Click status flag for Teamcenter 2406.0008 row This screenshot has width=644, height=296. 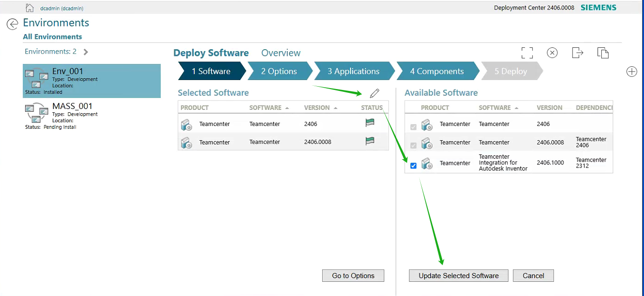[x=370, y=141]
